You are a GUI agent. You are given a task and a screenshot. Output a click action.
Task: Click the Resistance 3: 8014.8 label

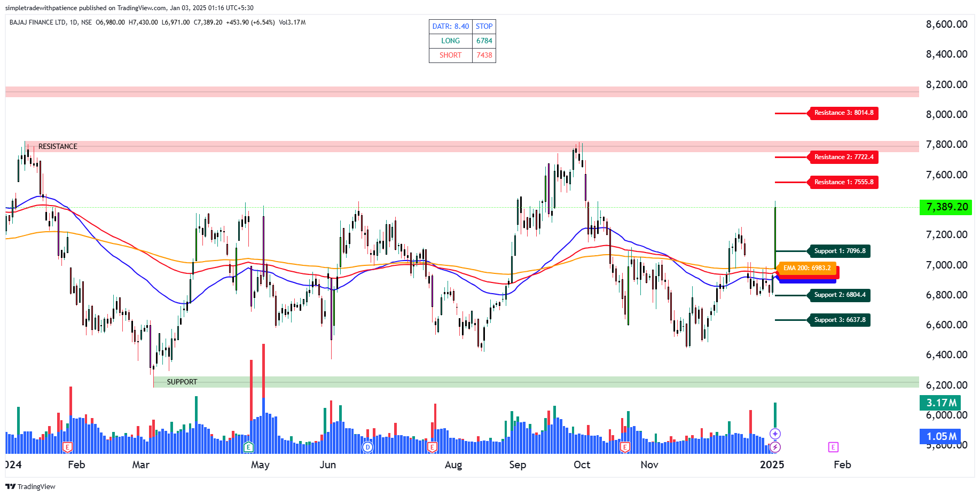pos(844,113)
